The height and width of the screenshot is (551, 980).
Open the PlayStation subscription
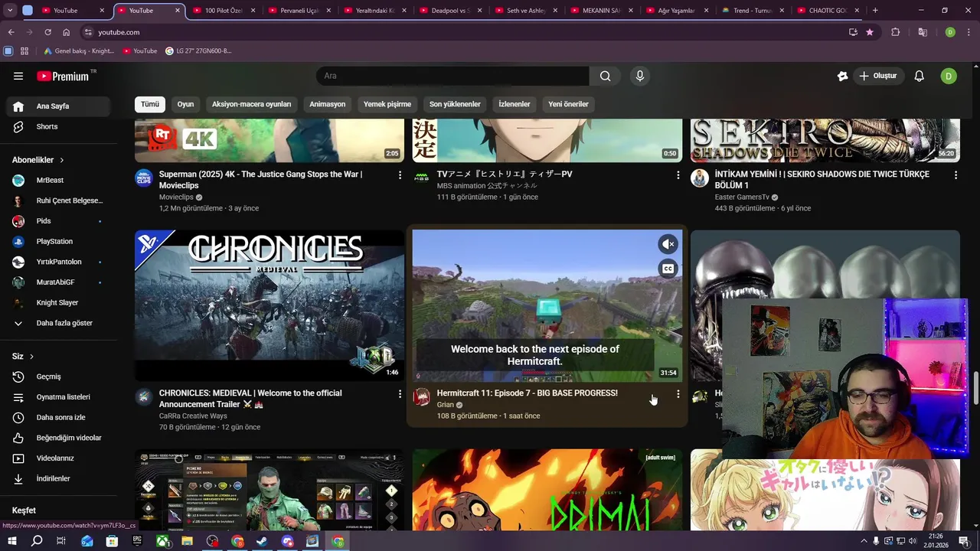point(59,242)
